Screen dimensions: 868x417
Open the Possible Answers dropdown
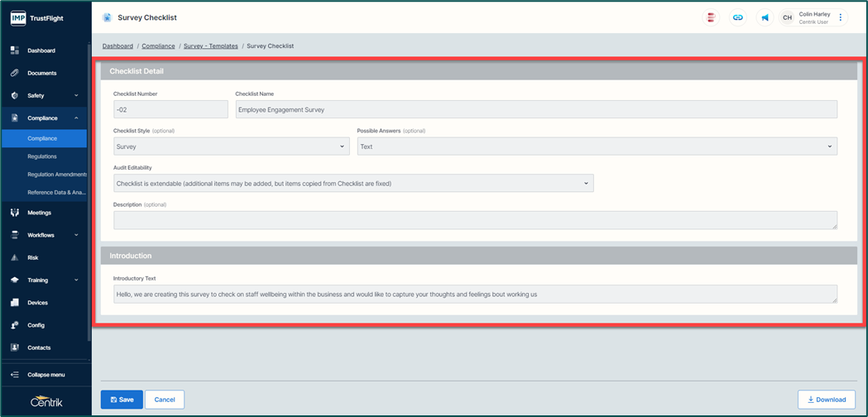click(x=597, y=146)
